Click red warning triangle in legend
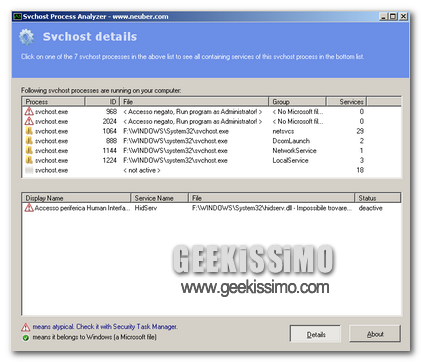 coord(26,327)
